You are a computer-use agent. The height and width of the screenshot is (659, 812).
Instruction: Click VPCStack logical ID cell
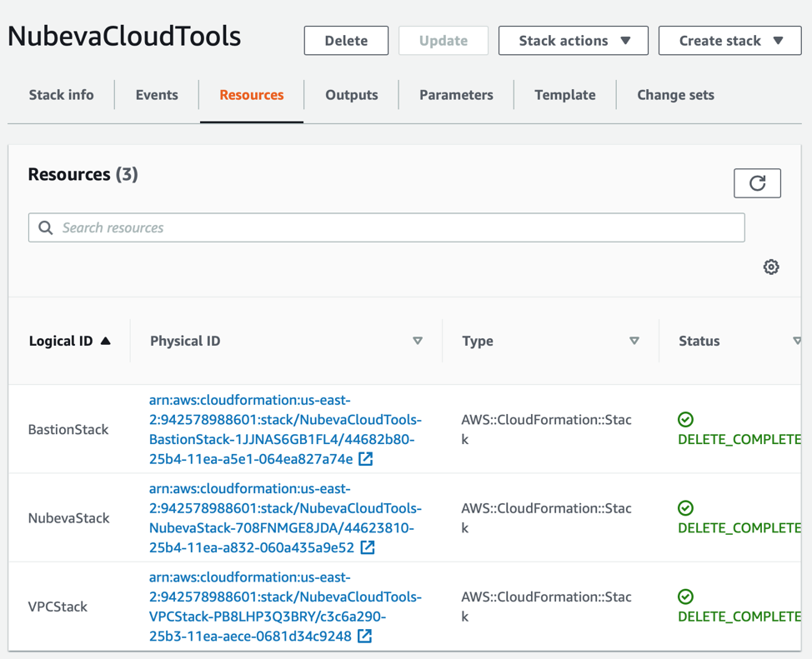point(58,607)
